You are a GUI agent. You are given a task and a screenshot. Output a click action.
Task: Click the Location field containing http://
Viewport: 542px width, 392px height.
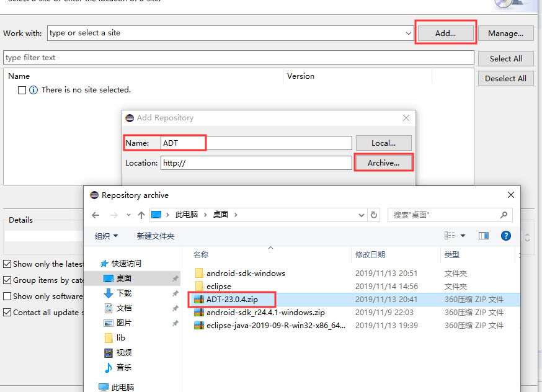pos(256,163)
